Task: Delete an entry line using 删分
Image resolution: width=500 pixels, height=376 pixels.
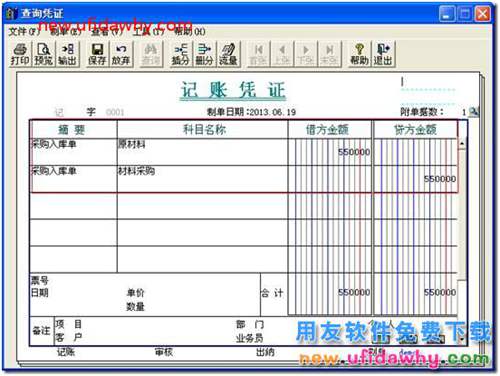Action: click(204, 54)
